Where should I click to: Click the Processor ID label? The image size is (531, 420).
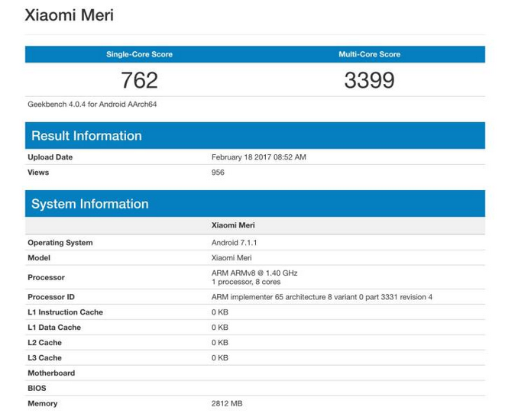pos(51,297)
